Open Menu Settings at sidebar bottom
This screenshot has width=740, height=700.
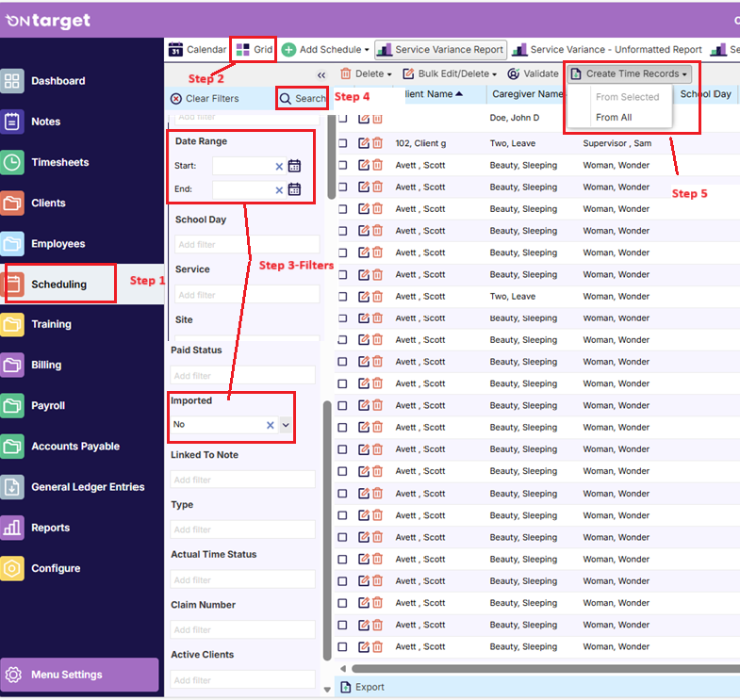79,675
